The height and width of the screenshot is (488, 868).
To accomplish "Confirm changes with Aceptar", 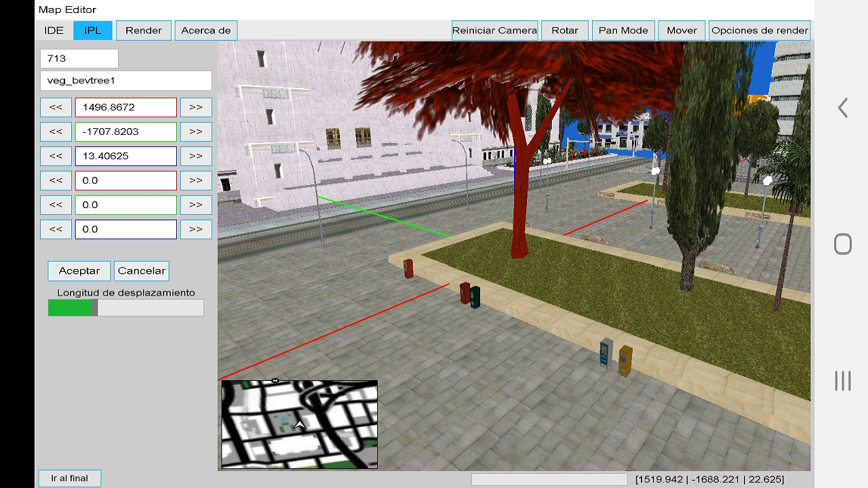I will click(x=79, y=270).
